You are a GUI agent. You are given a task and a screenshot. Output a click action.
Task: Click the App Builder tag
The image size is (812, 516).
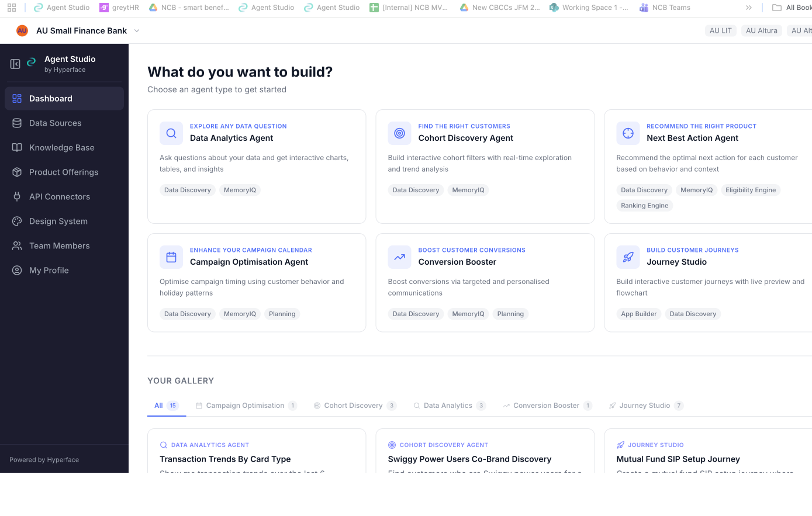[638, 314]
